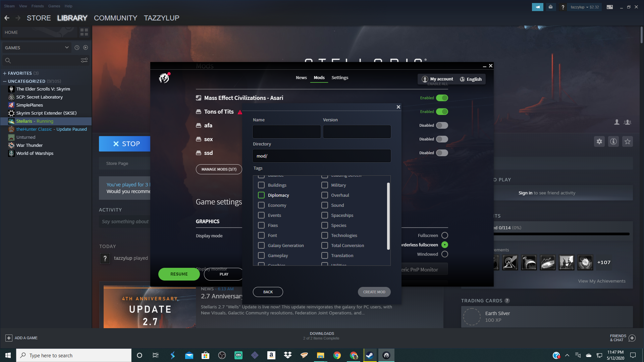This screenshot has height=362, width=644.
Task: Go to the Community tab
Action: tap(115, 18)
